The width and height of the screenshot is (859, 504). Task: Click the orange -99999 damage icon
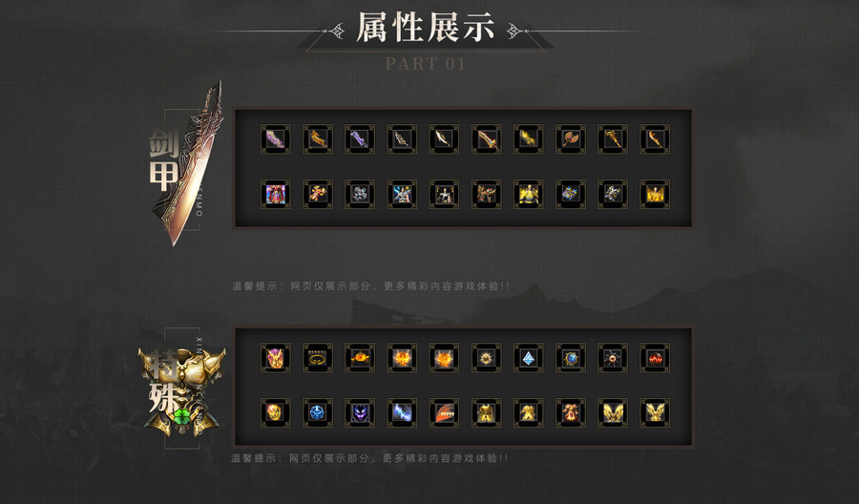444,412
